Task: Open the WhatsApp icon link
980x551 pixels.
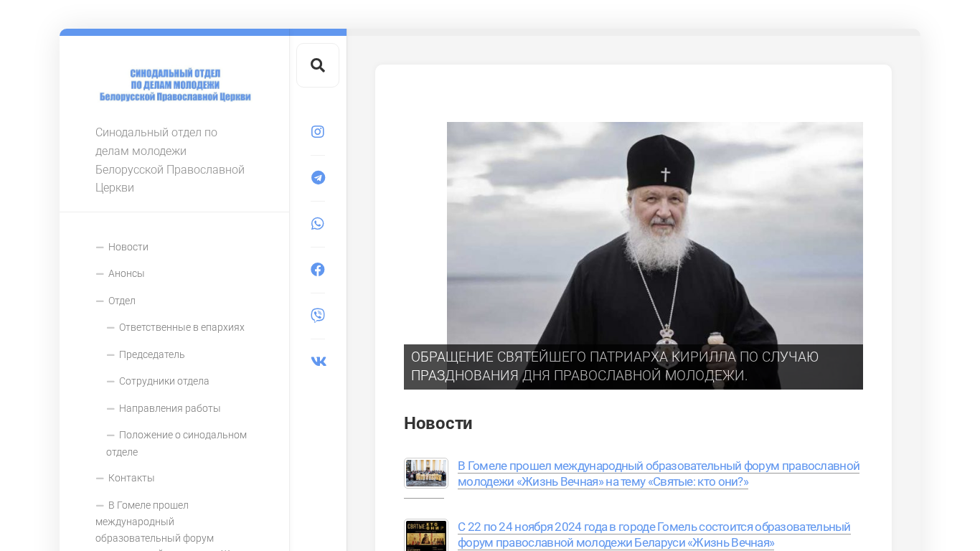Action: pyautogui.click(x=318, y=224)
